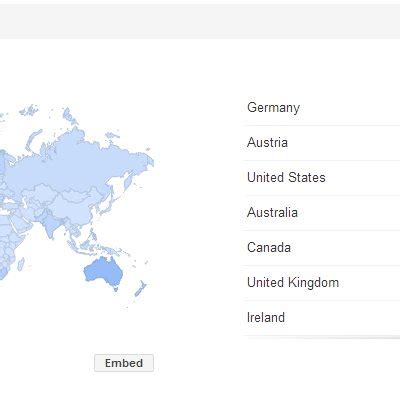
Task: Select Germany in the country list
Action: [322, 108]
